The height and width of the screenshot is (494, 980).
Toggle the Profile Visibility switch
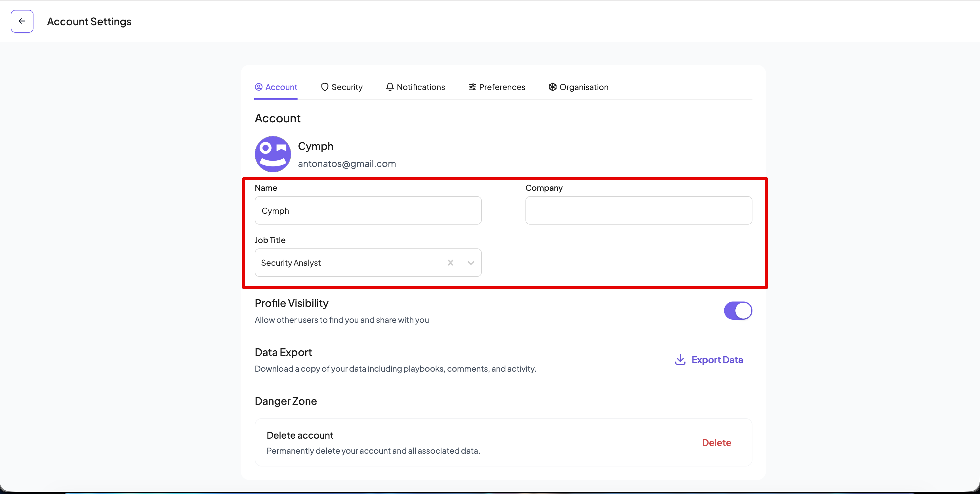[738, 311]
